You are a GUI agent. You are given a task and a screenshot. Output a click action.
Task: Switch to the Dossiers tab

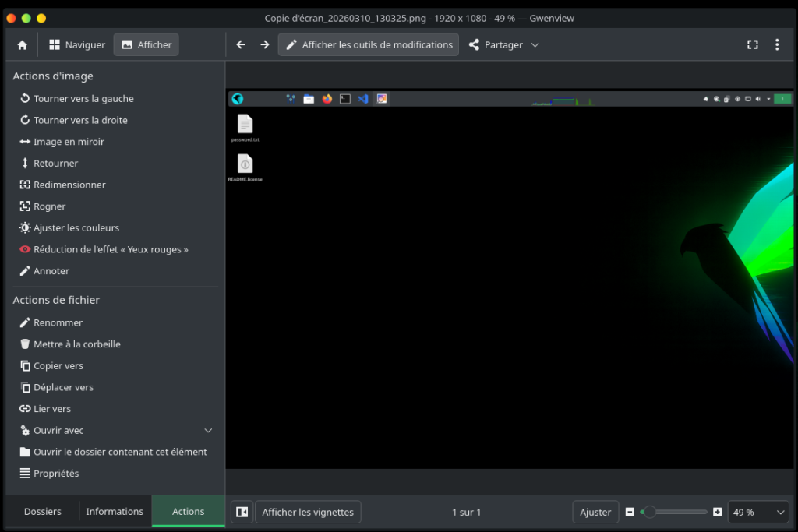43,512
